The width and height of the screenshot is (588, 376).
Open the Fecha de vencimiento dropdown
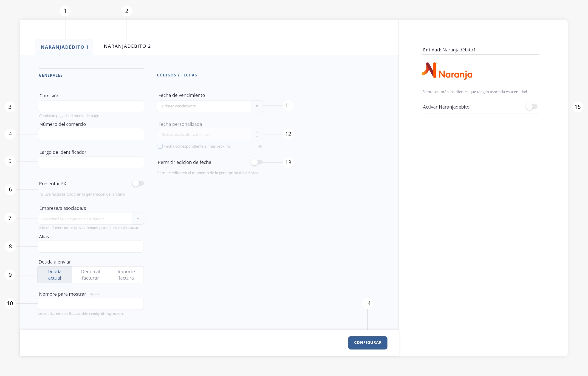(210, 106)
